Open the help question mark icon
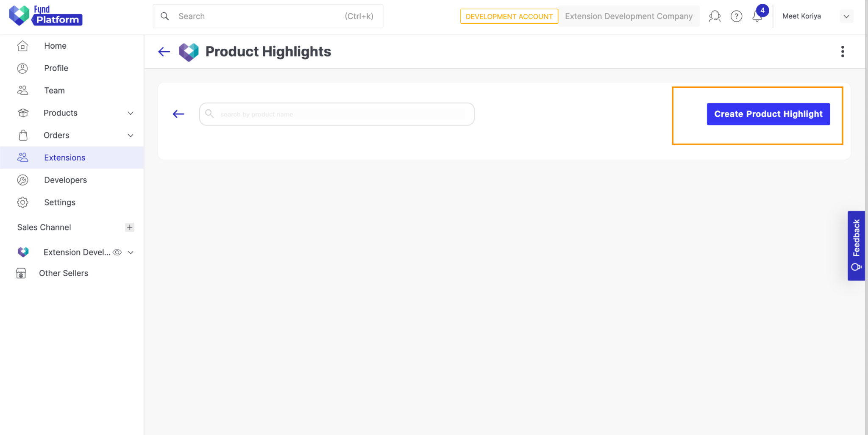Screen dimensions: 868x435 [x=737, y=16]
